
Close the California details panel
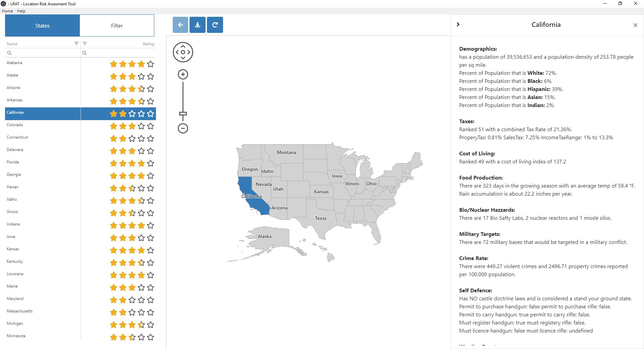[635, 25]
